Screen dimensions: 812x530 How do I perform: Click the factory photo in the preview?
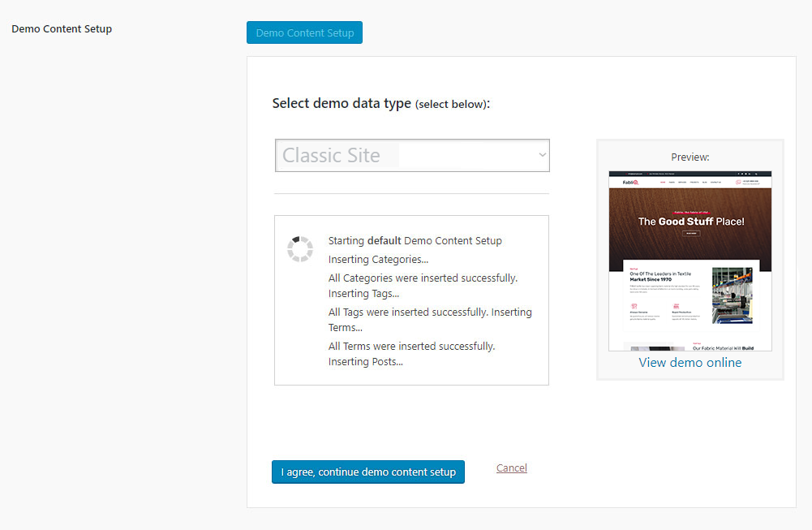[x=731, y=295]
